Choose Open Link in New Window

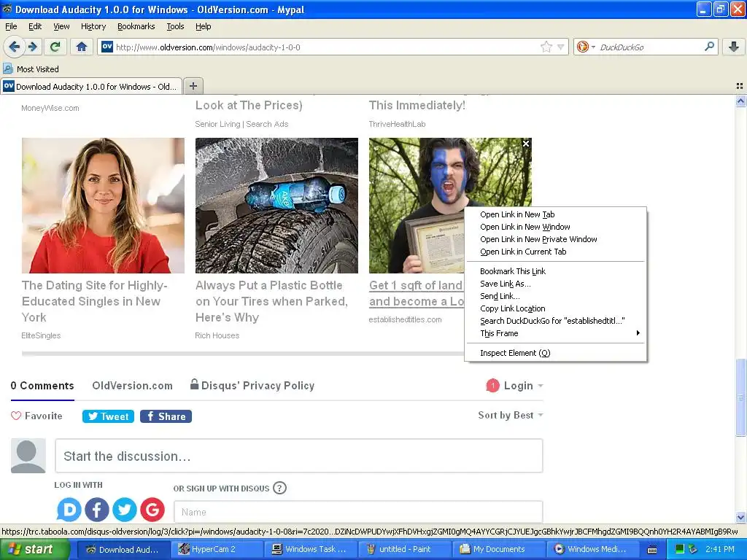[556, 227]
